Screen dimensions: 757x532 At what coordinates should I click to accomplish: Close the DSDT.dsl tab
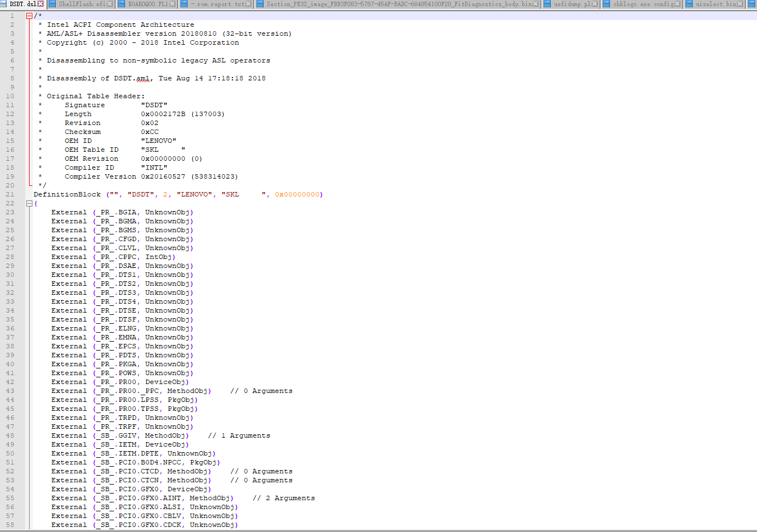tap(41, 4)
